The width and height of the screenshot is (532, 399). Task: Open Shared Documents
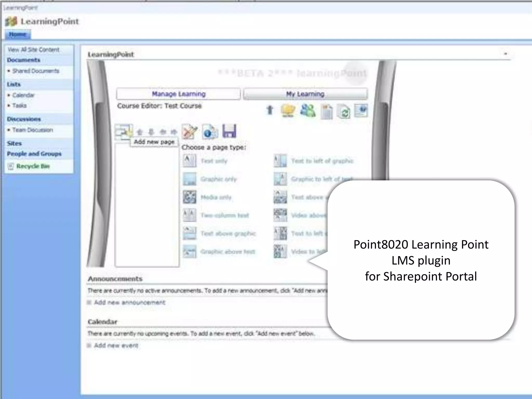tap(36, 71)
